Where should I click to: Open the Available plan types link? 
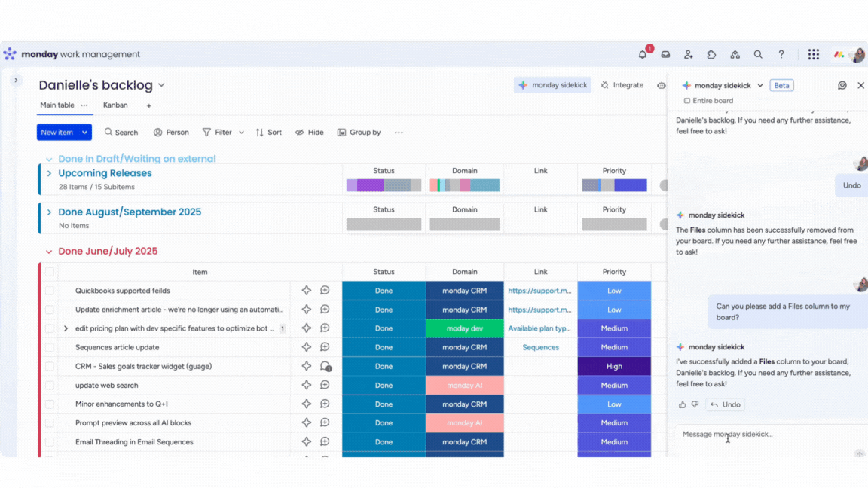tap(539, 328)
